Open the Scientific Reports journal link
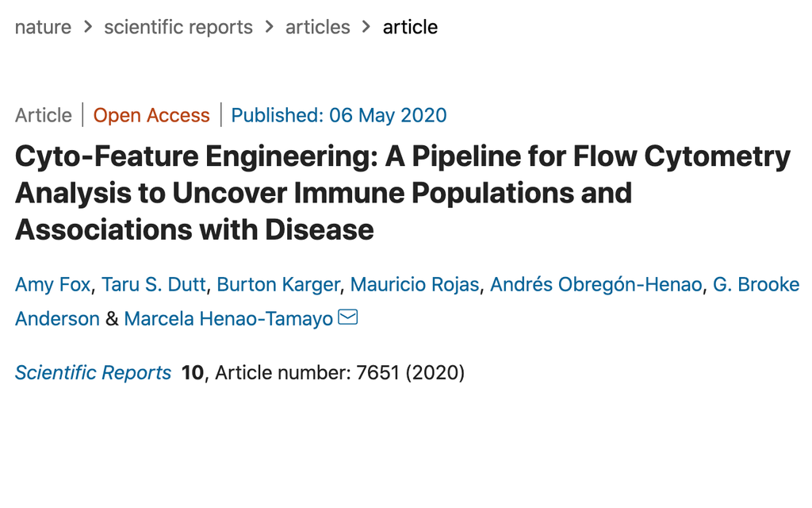 pos(93,372)
